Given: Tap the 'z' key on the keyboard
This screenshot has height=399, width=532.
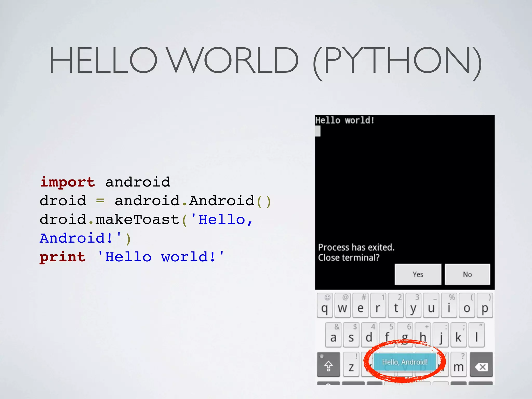Looking at the screenshot, I should (x=351, y=364).
